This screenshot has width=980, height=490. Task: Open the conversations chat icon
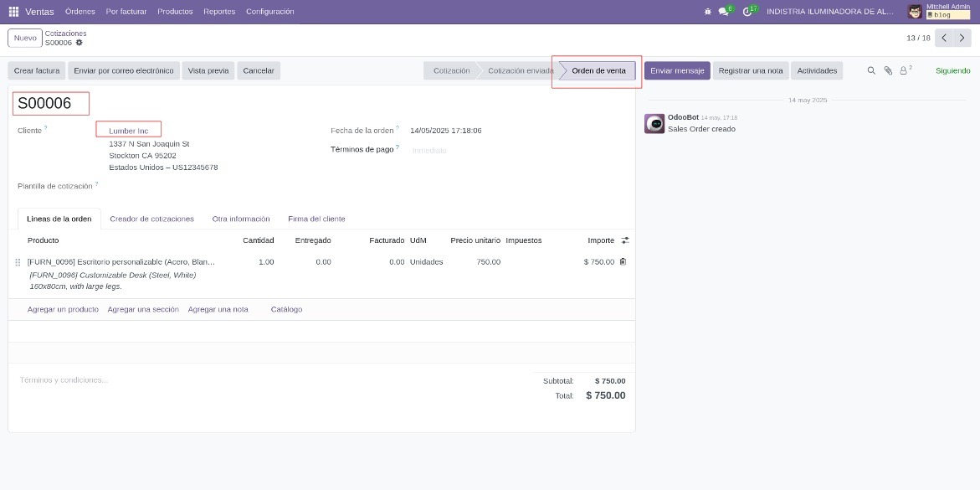(x=724, y=11)
